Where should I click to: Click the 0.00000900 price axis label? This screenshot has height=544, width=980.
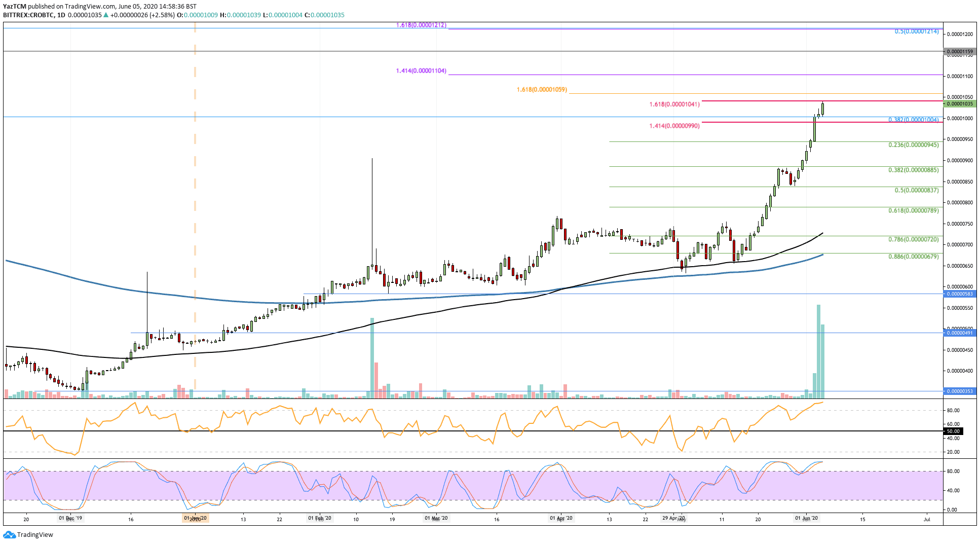click(960, 161)
